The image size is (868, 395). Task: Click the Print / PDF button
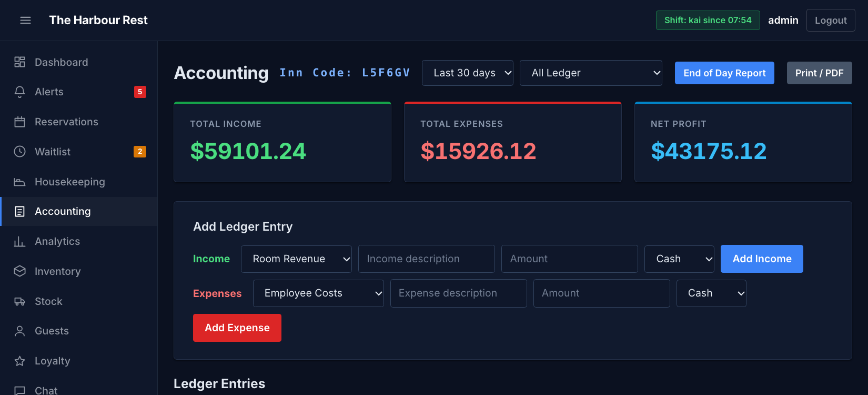(x=819, y=73)
